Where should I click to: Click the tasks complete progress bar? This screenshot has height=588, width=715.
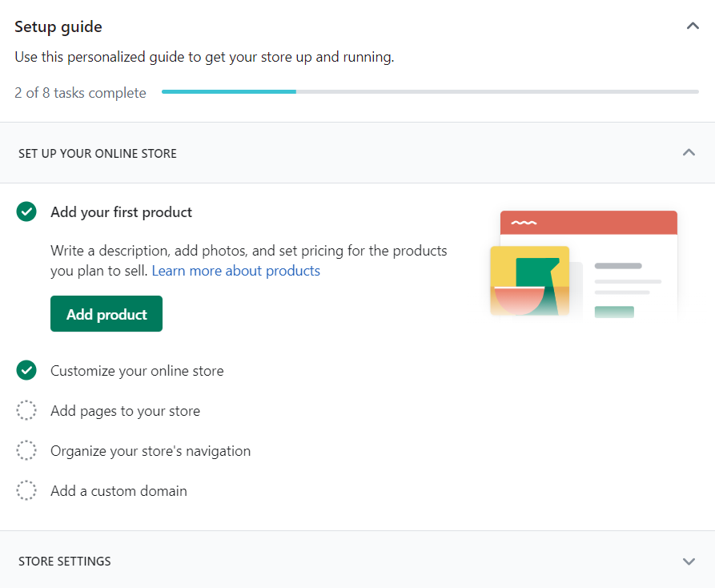pos(430,91)
